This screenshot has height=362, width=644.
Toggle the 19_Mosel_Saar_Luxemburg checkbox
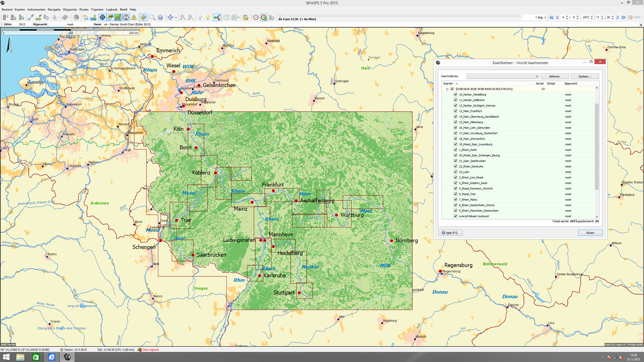pyautogui.click(x=455, y=144)
